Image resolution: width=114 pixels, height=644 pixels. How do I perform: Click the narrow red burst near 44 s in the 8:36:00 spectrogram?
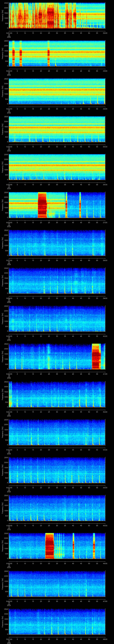coord(80,205)
